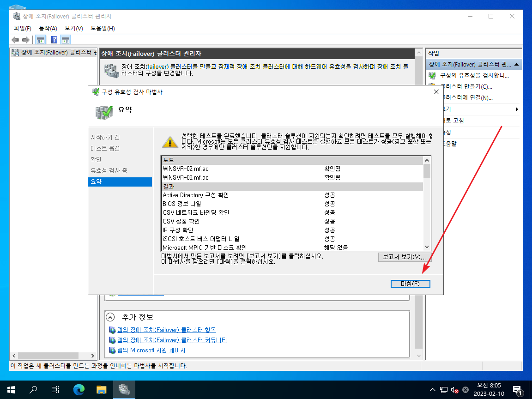Click the results list scroll-up arrow
532x399 pixels.
pyautogui.click(x=427, y=160)
